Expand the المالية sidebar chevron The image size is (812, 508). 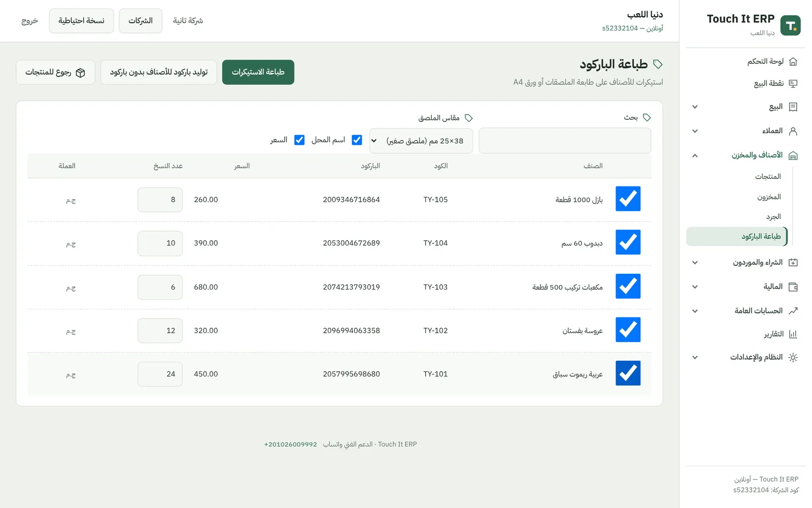pos(695,287)
